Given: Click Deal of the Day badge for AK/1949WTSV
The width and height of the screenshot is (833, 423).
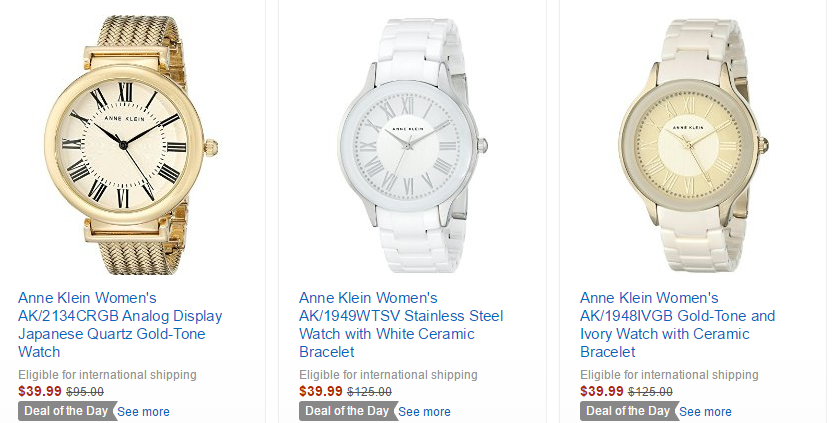Looking at the screenshot, I should 347,411.
